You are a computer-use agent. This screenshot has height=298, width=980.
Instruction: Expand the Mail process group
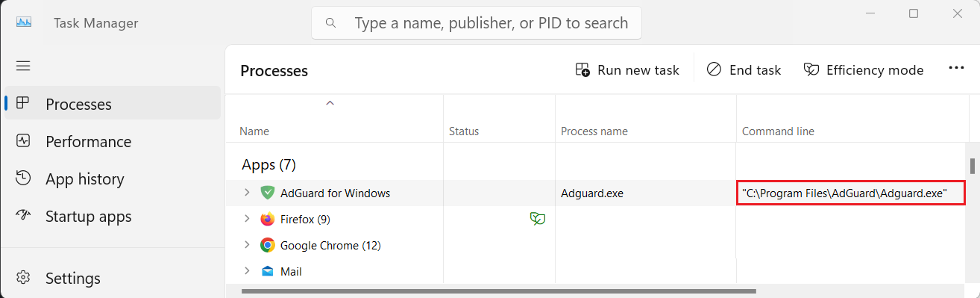click(x=247, y=271)
